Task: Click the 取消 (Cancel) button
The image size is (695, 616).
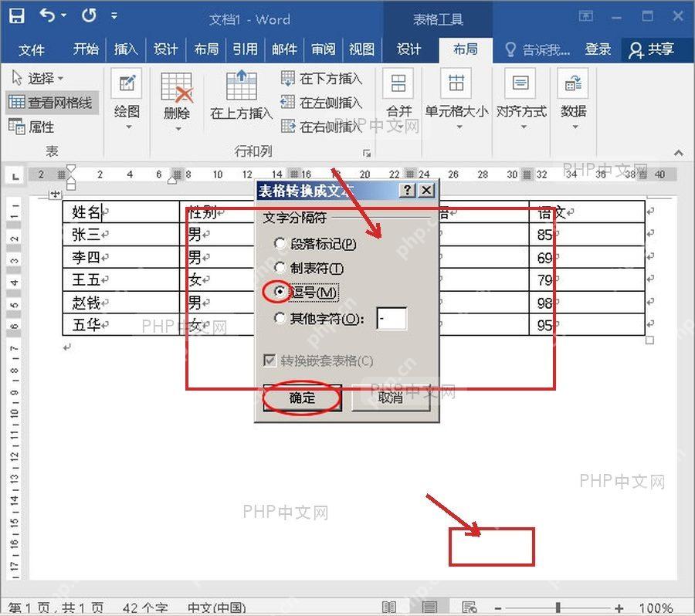Action: 391,398
